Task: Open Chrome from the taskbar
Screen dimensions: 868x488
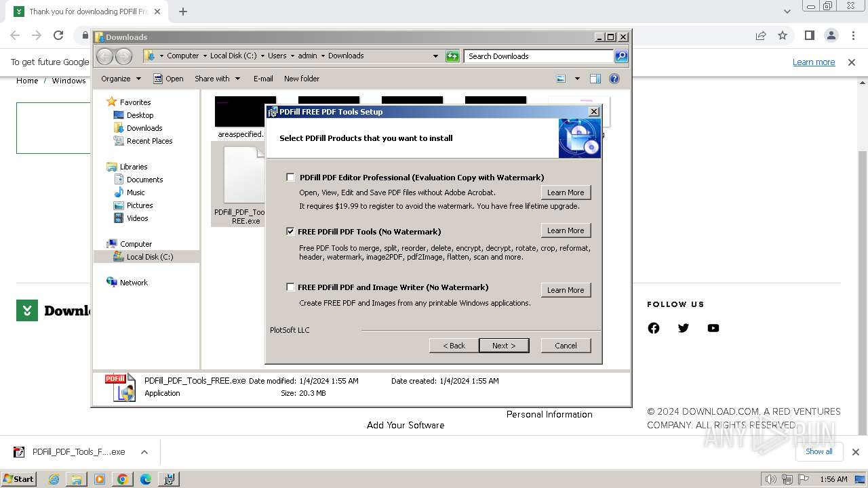Action: tap(123, 479)
